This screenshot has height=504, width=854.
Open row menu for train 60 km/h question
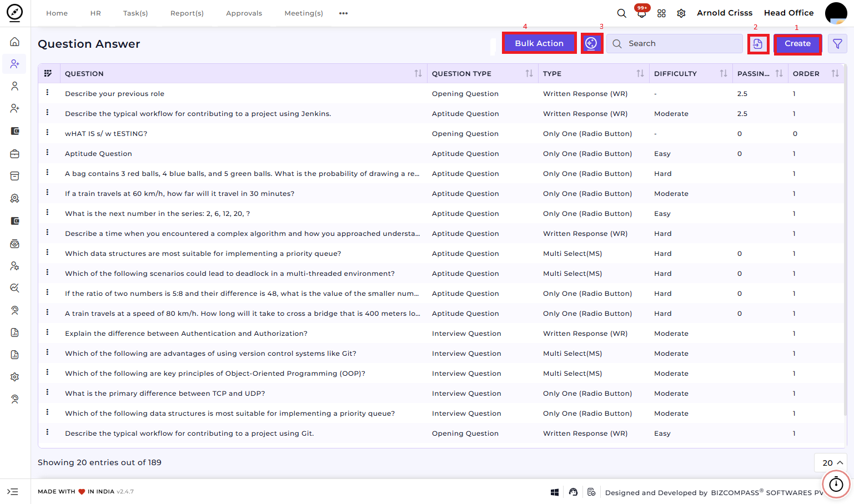coord(47,193)
